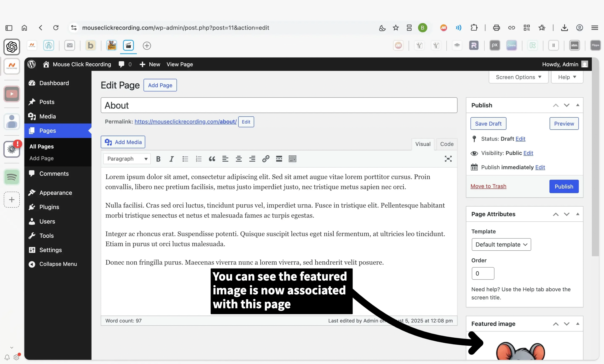
Task: Switch to the Code editor tab
Action: [x=446, y=144]
